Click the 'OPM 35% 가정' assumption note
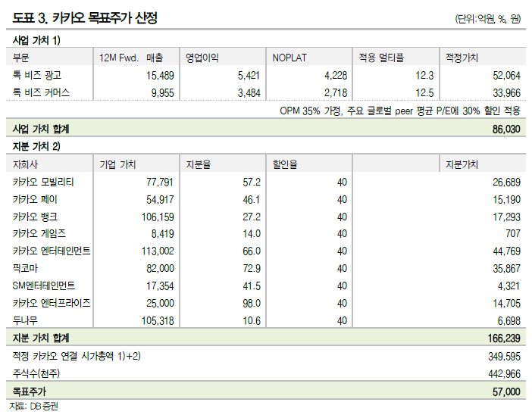The height and width of the screenshot is (418, 532). pos(400,111)
